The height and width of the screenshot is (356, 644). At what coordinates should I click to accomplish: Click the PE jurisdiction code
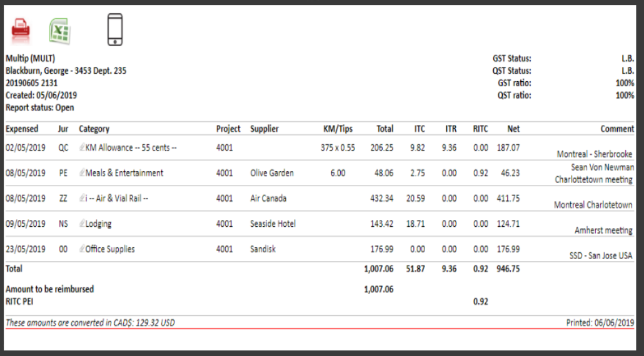tap(63, 173)
